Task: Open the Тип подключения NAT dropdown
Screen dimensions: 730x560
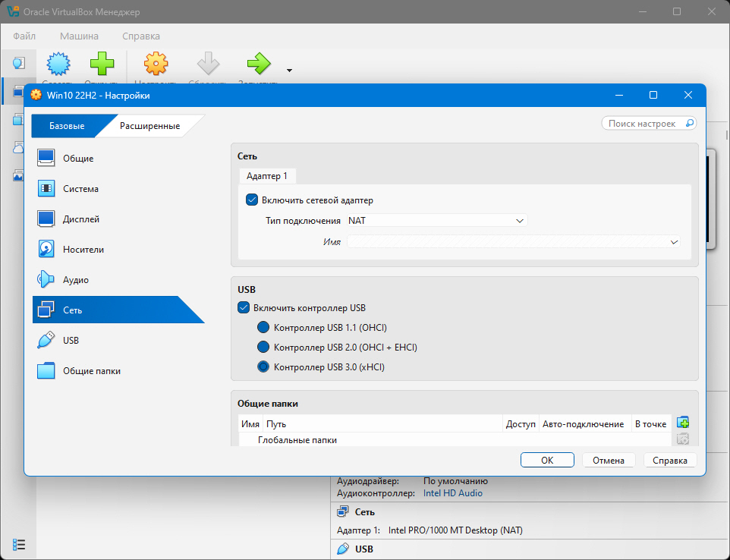Action: click(x=436, y=221)
